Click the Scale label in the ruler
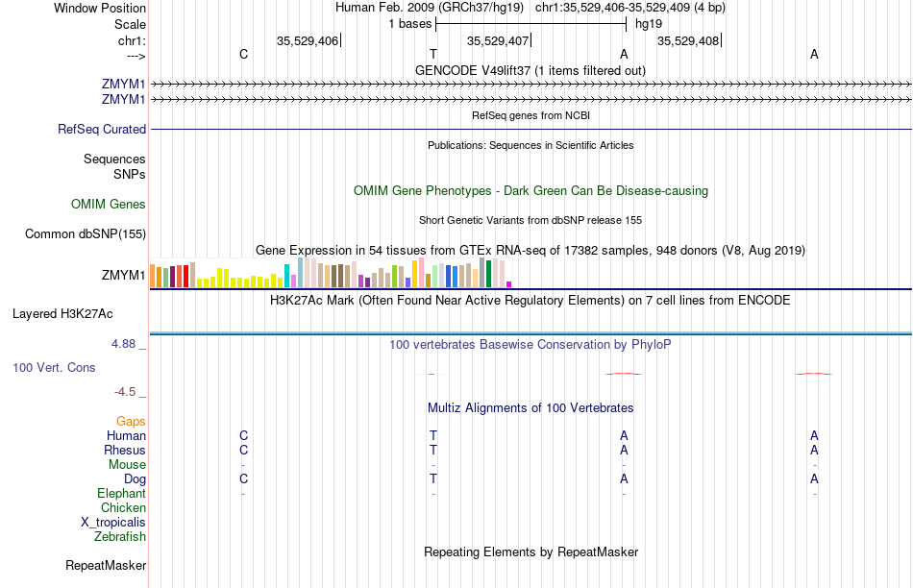The height and width of the screenshot is (588, 913). point(130,24)
